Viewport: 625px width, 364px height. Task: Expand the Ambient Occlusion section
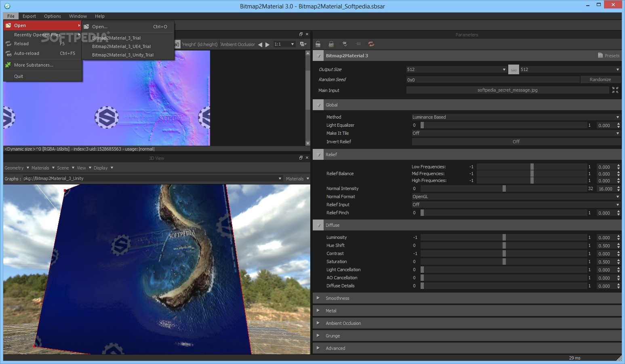(x=467, y=323)
